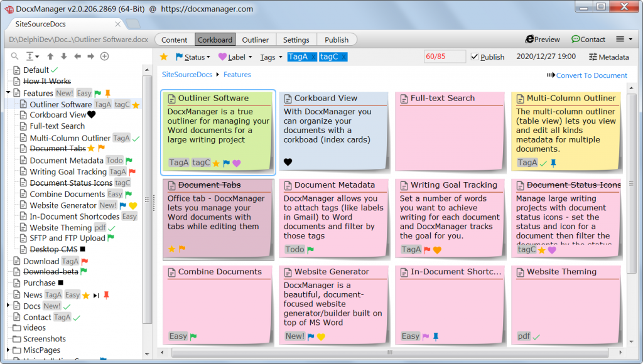Viewport: 643px width, 364px height.
Task: Select the Full-text Search card
Action: point(450,131)
